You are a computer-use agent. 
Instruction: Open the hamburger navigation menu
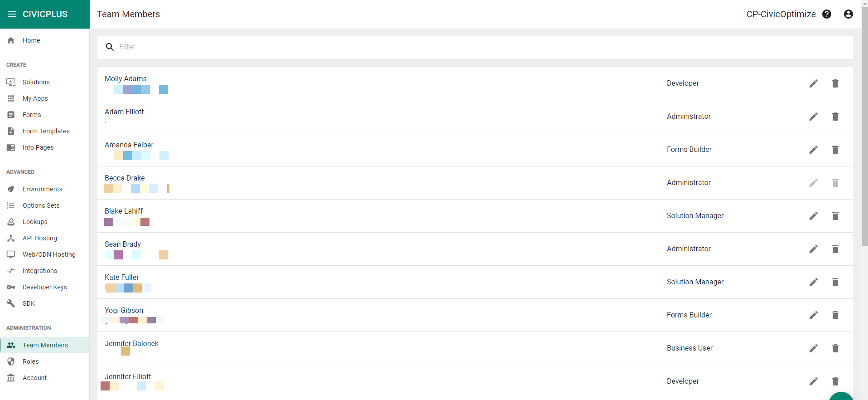click(12, 14)
